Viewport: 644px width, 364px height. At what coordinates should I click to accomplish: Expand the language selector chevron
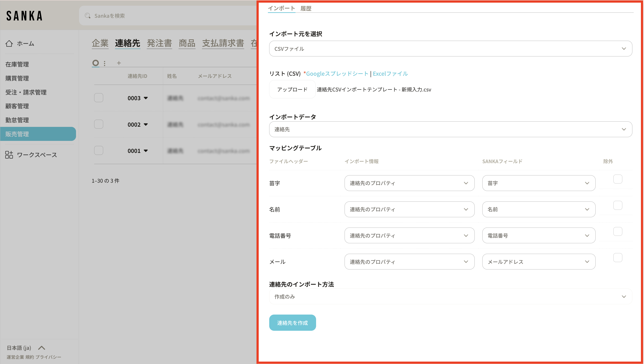pos(42,348)
